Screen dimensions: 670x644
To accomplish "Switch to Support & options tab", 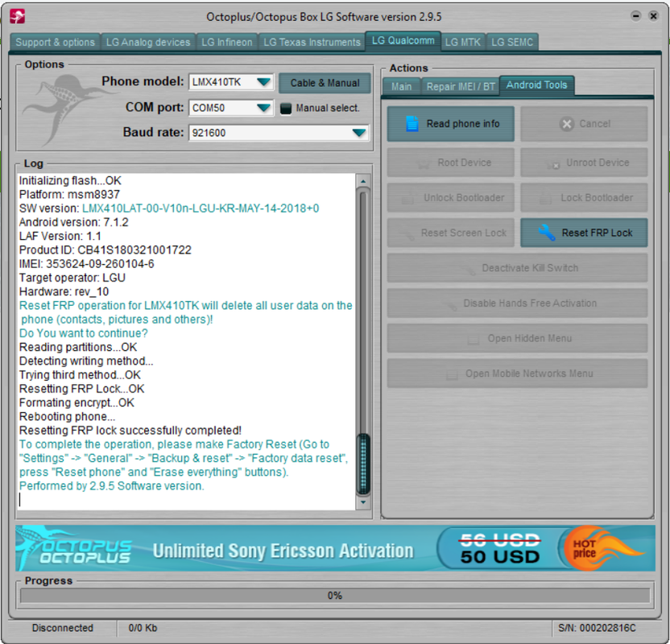I will (55, 43).
